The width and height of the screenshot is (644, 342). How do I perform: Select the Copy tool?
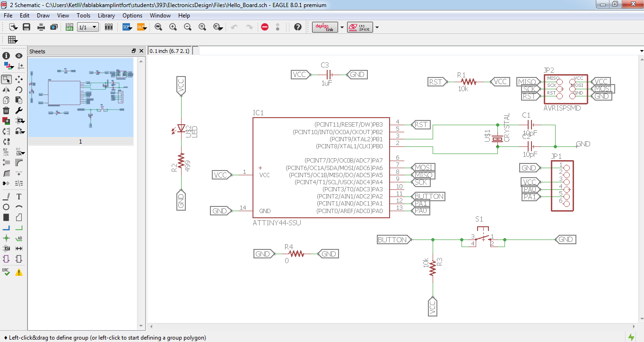click(x=6, y=100)
